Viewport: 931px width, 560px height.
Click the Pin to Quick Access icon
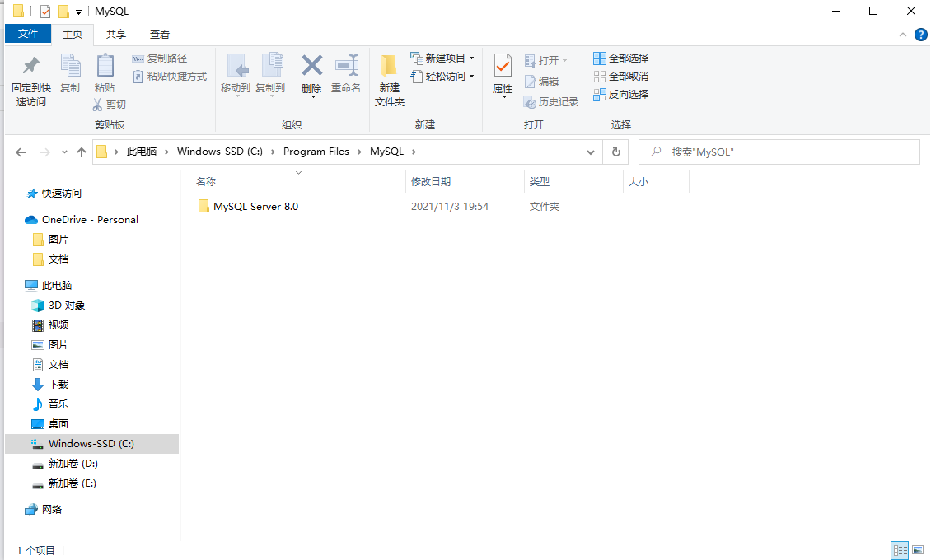[30, 66]
